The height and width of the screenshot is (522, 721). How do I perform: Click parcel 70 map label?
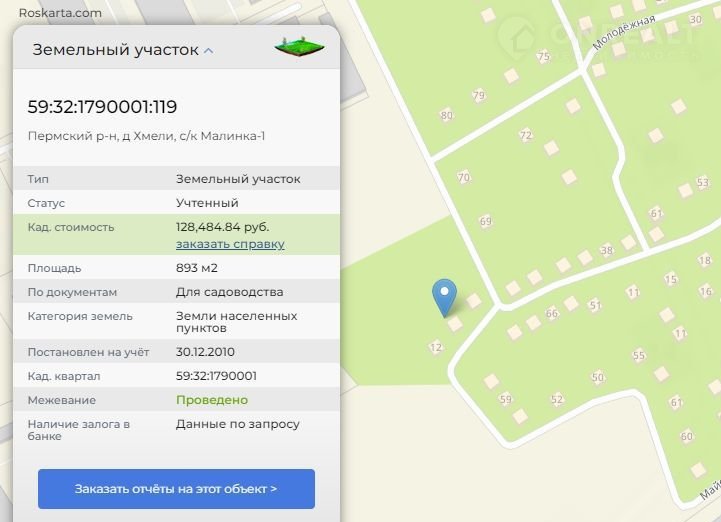pos(463,178)
